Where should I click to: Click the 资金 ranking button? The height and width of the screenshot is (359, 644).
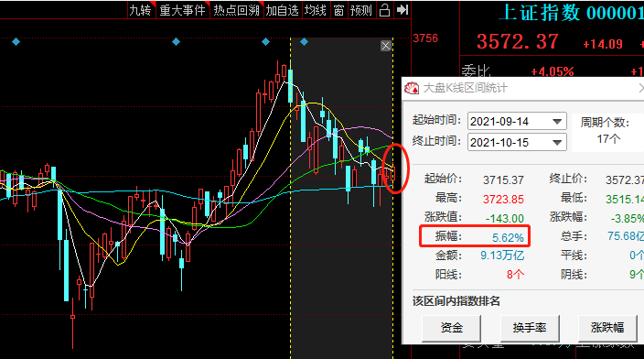(x=451, y=328)
